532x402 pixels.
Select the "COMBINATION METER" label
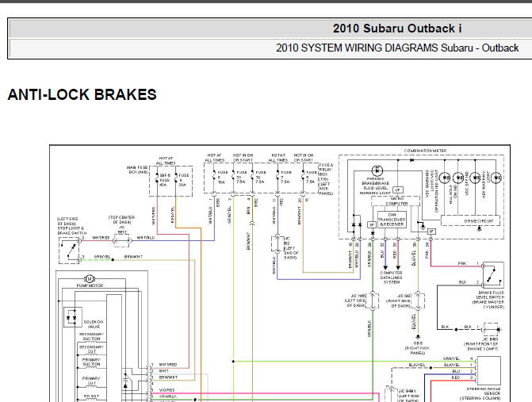(425, 151)
